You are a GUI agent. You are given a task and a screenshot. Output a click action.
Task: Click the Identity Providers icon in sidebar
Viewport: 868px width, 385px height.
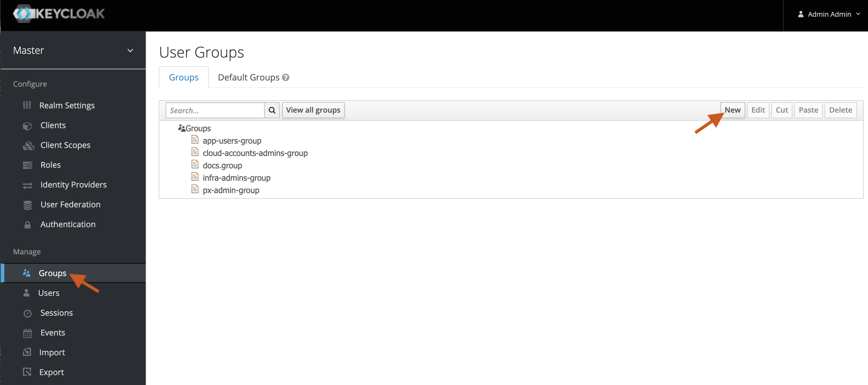[x=27, y=184]
